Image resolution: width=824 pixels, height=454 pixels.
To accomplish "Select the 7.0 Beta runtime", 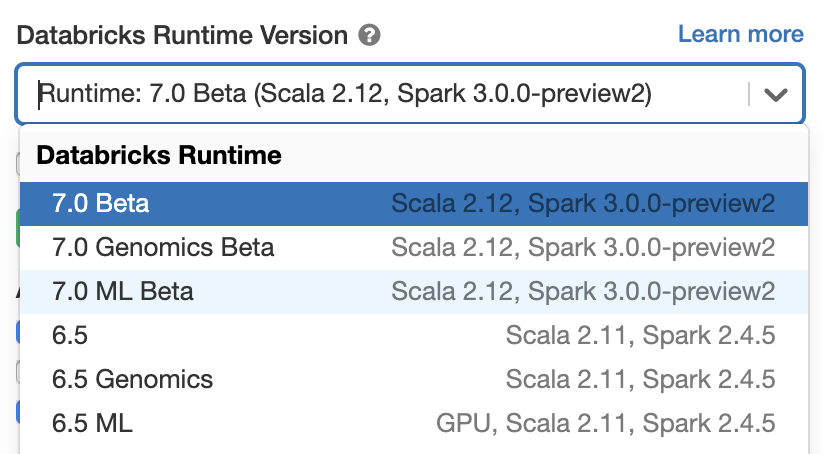I will pyautogui.click(x=100, y=204).
